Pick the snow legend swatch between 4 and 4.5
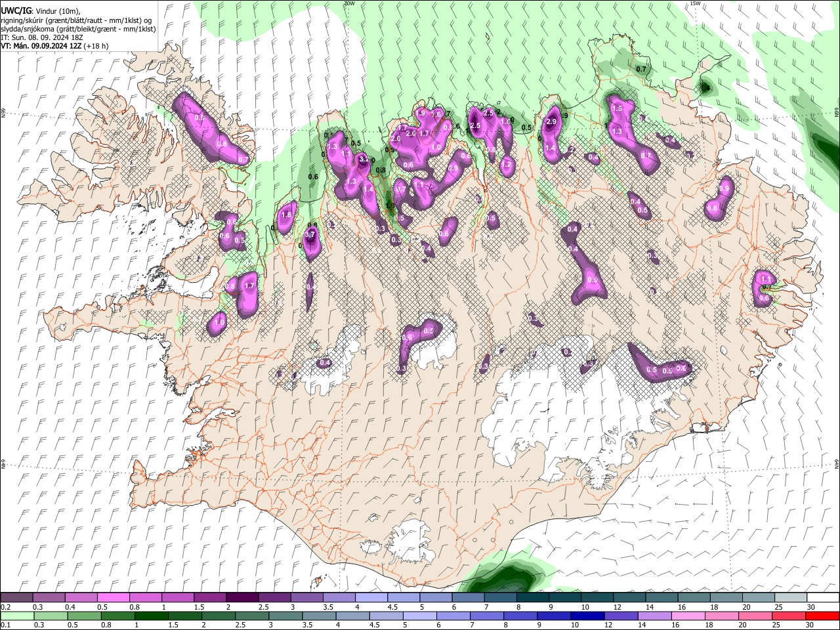Viewport: 840px width, 630px height. [371, 598]
